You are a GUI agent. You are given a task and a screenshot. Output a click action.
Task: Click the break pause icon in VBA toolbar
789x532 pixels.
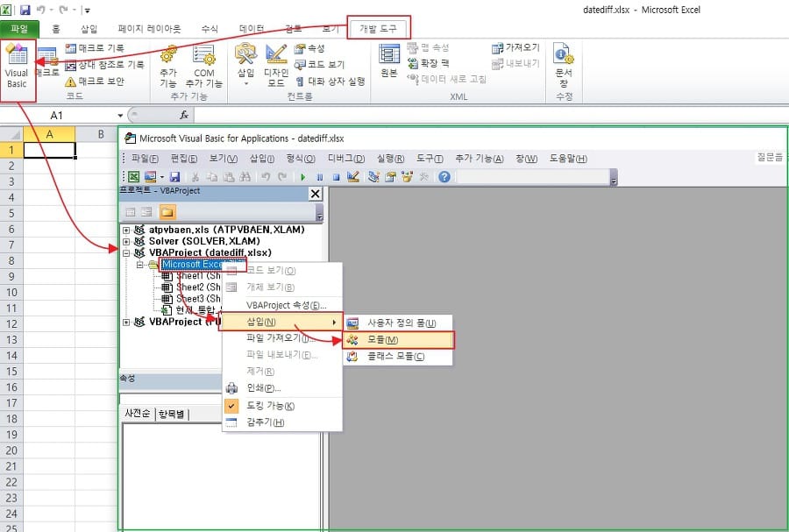[x=319, y=177]
